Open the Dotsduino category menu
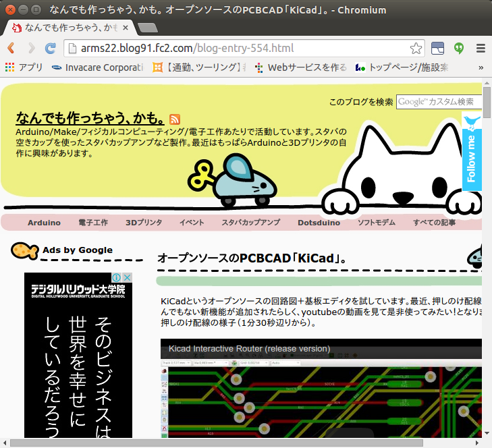 [x=319, y=223]
